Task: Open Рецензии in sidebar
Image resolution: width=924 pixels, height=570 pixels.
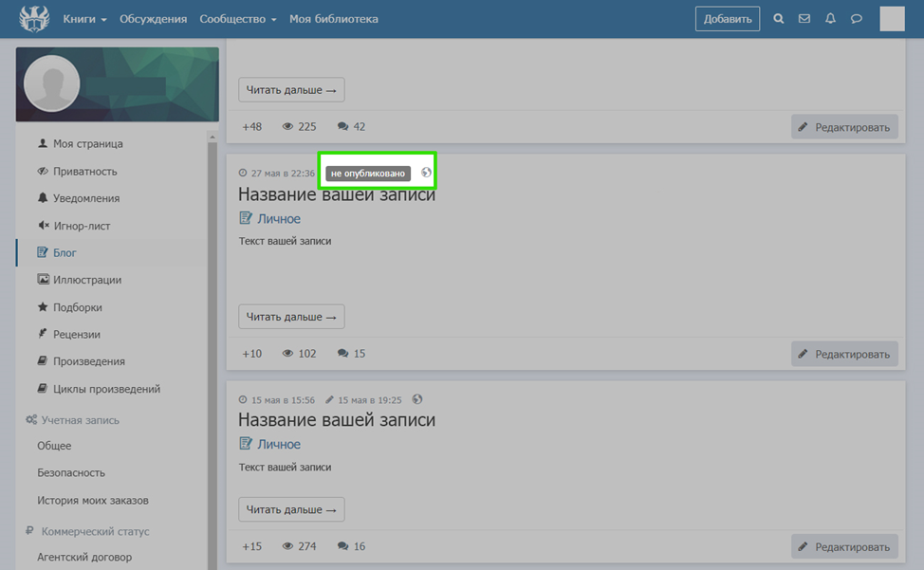Action: click(77, 335)
